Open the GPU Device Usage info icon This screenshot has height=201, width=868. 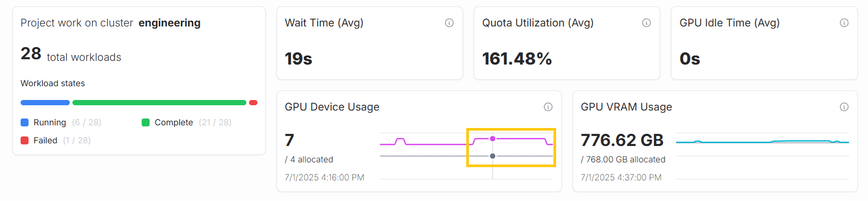pos(548,107)
